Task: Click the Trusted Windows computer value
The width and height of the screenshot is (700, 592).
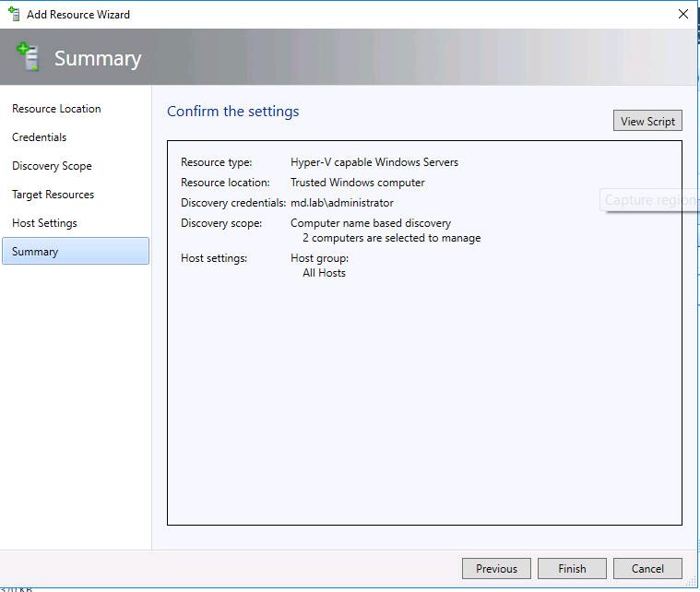Action: (357, 183)
